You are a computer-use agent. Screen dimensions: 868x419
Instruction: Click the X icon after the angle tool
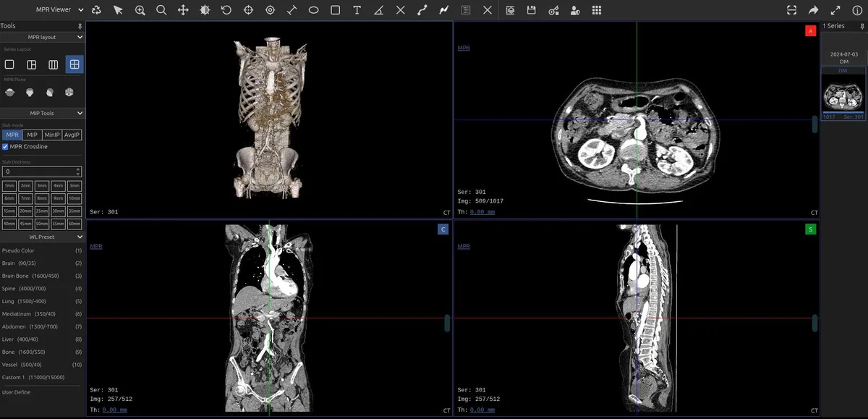[x=400, y=10]
